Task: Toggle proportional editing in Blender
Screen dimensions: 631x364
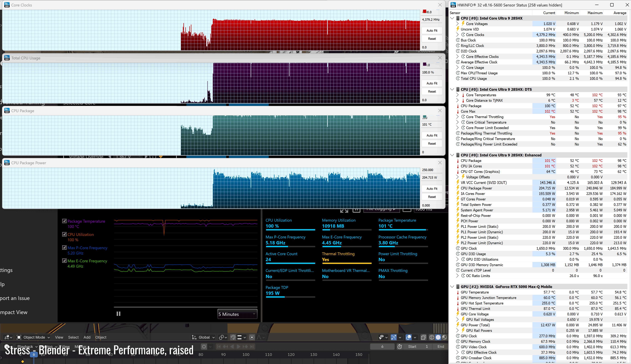Action: click(252, 337)
